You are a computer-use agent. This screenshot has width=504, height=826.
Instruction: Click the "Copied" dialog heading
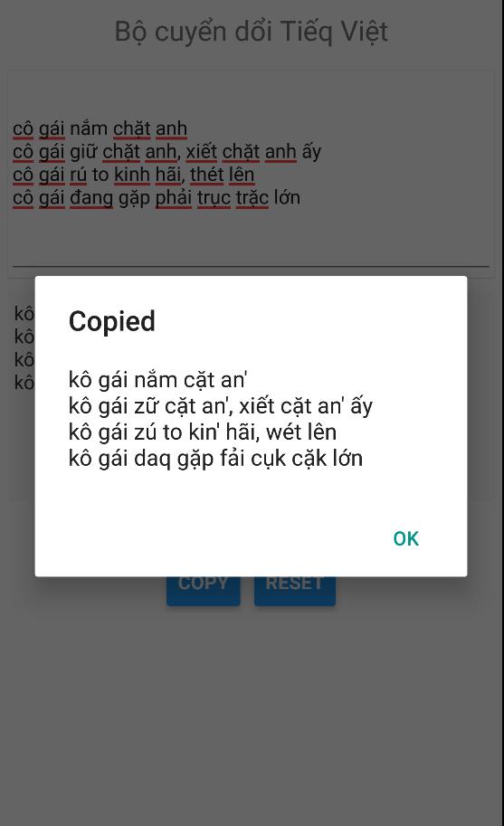pyautogui.click(x=111, y=321)
